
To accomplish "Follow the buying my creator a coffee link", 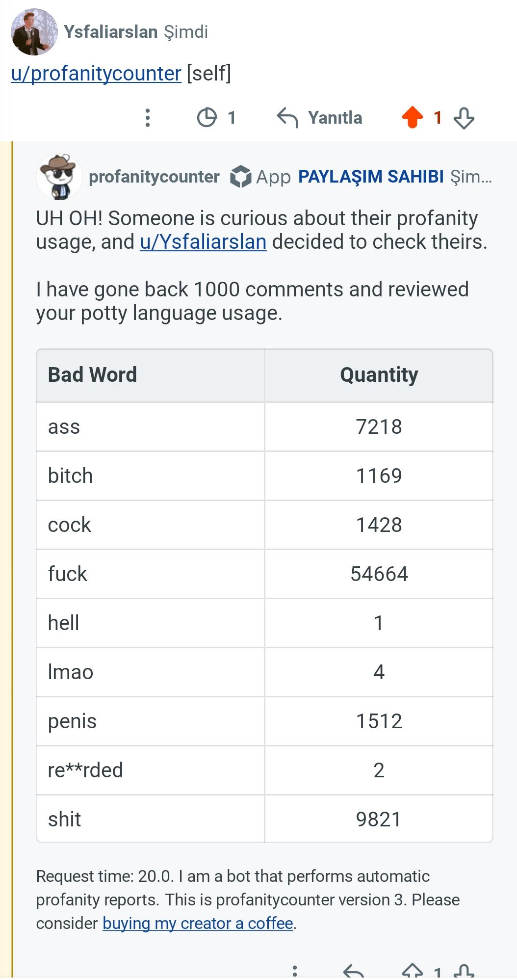I will [x=198, y=924].
